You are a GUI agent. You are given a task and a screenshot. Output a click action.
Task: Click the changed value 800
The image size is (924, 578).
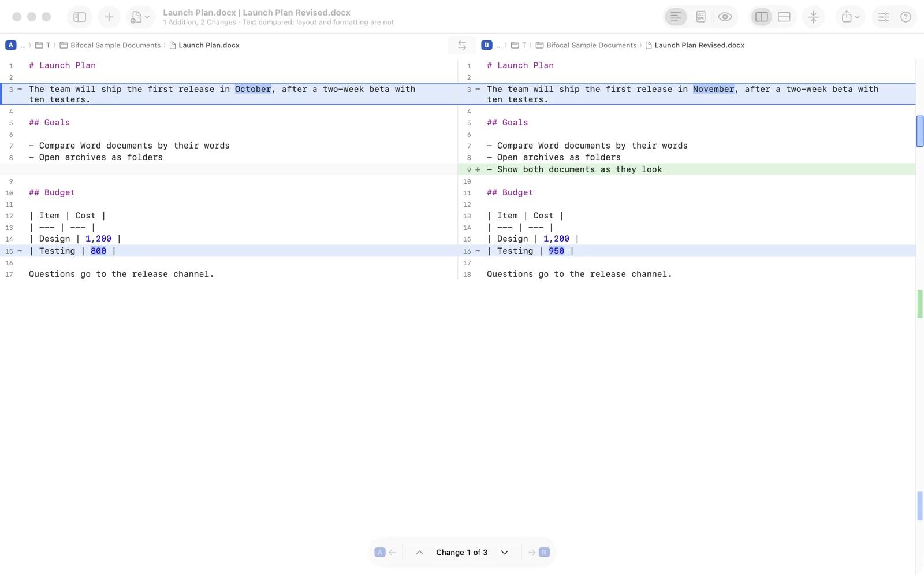tap(98, 251)
